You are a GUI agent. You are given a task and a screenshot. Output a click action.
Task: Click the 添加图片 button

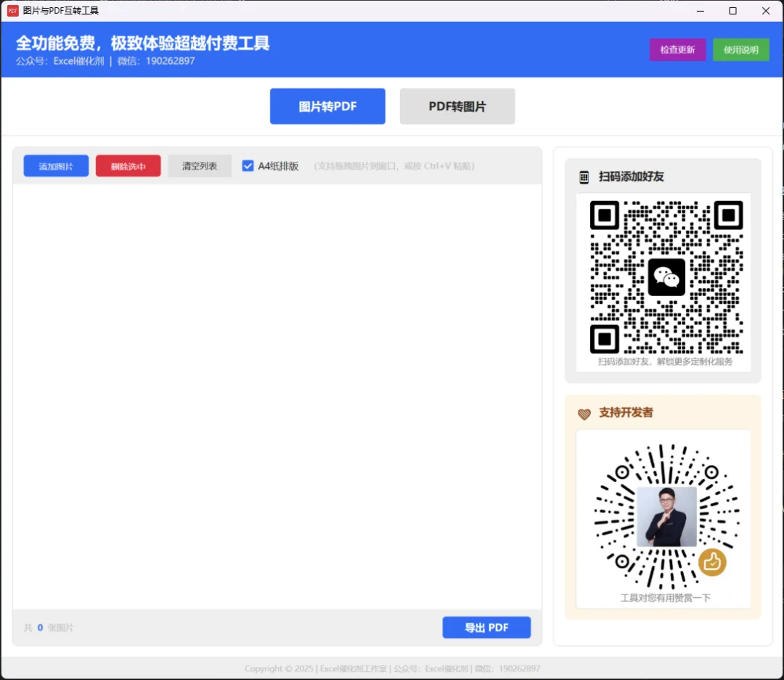pos(56,166)
